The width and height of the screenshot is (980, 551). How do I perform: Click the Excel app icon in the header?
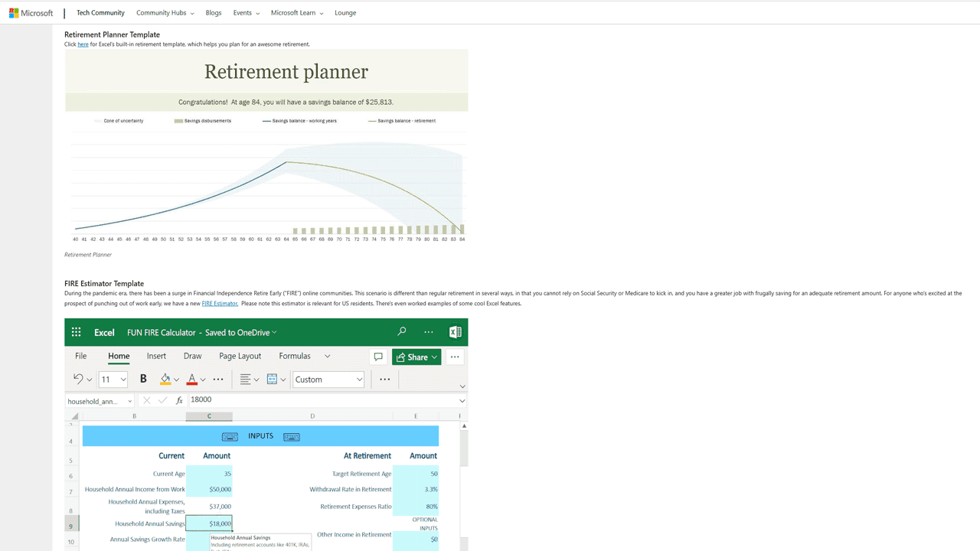455,331
